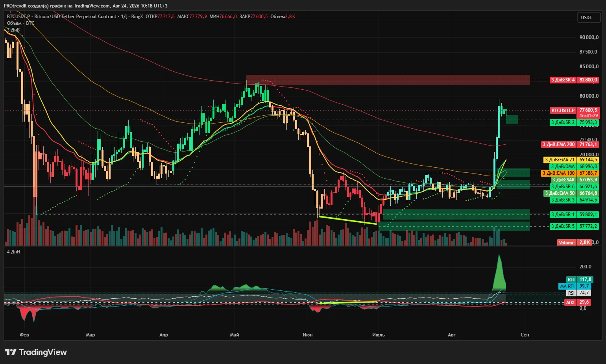Click the Июль label on the time axis
Viewport: 606px width, 364px height.
point(379,335)
